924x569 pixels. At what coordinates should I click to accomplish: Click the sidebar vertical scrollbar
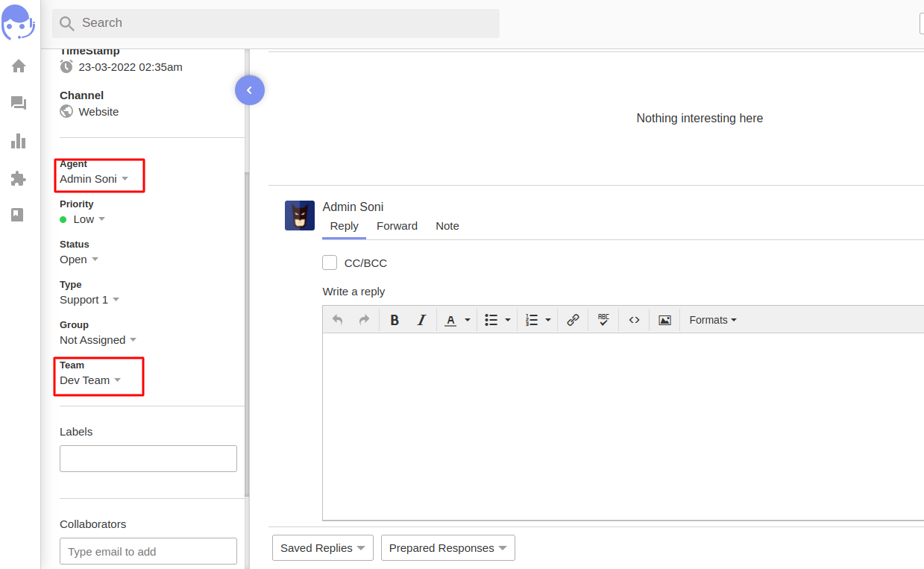pyautogui.click(x=247, y=334)
